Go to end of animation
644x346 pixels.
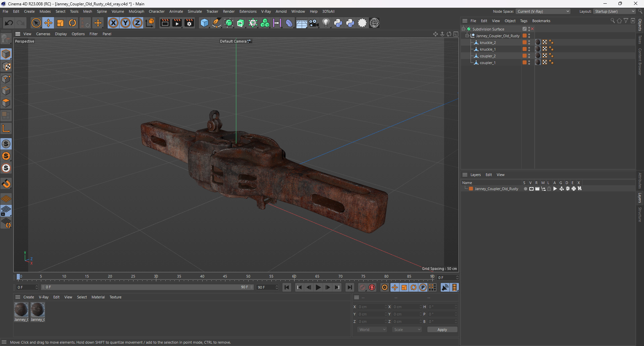[350, 287]
